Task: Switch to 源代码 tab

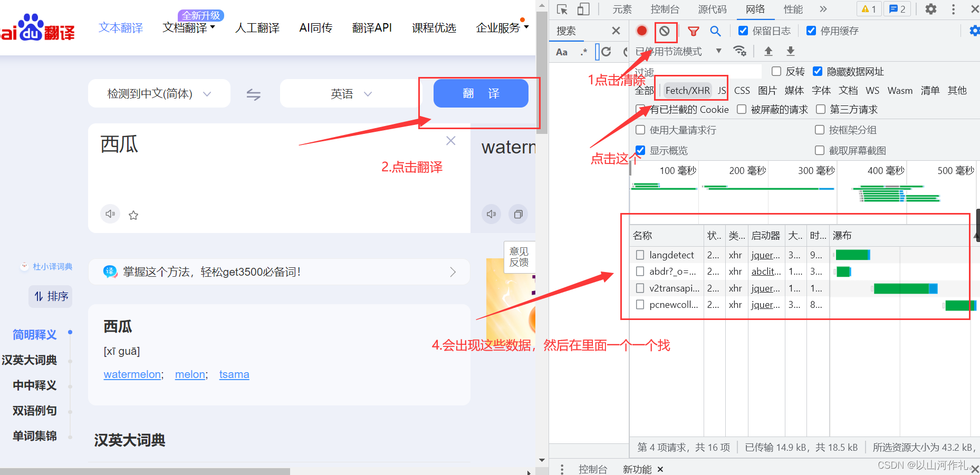Action: pos(712,9)
